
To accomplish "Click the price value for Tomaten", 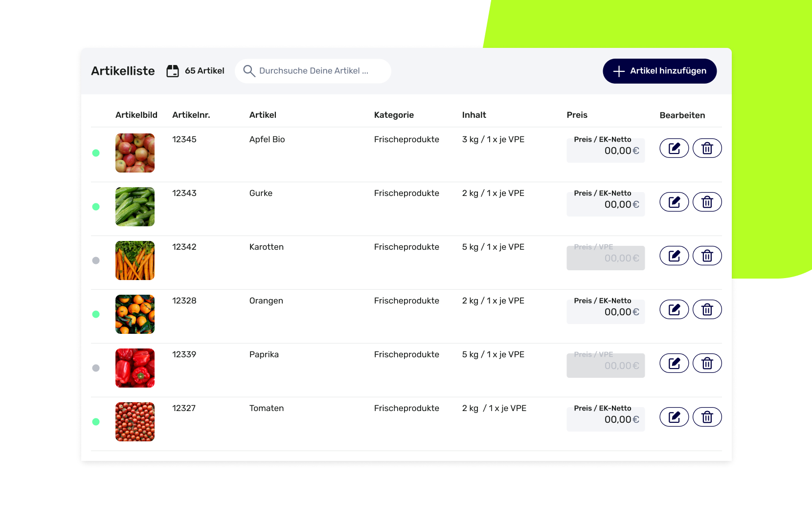I will pos(620,419).
